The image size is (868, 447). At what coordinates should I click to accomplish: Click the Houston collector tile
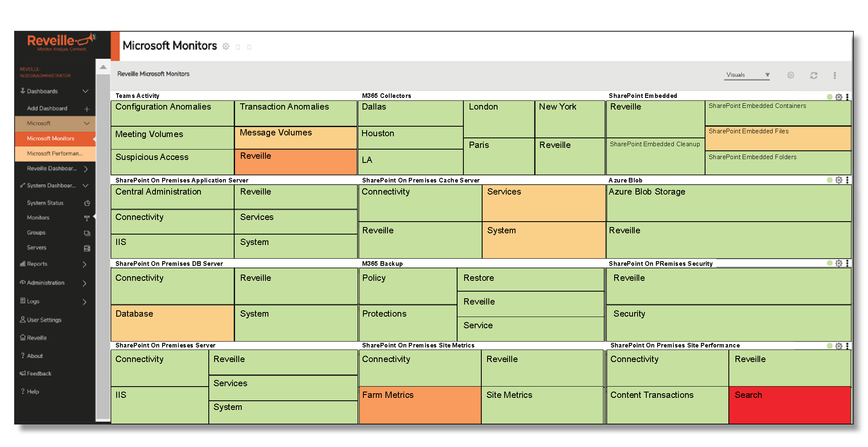410,137
